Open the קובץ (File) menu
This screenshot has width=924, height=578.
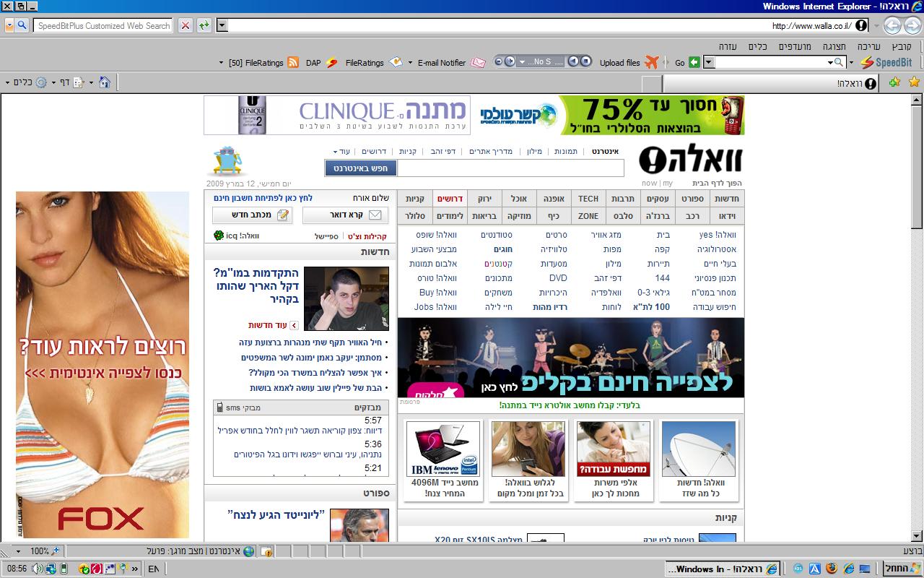click(x=902, y=46)
